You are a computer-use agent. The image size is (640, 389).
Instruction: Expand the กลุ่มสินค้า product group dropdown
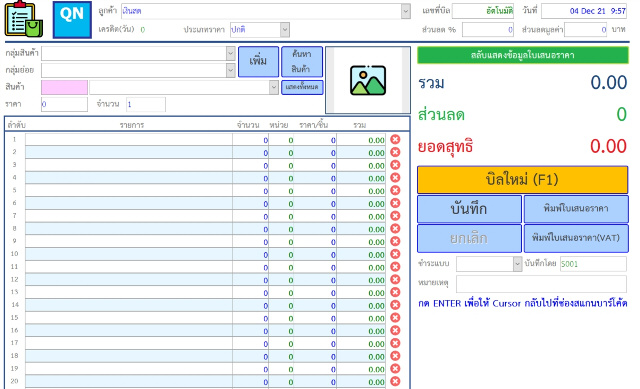coord(231,53)
